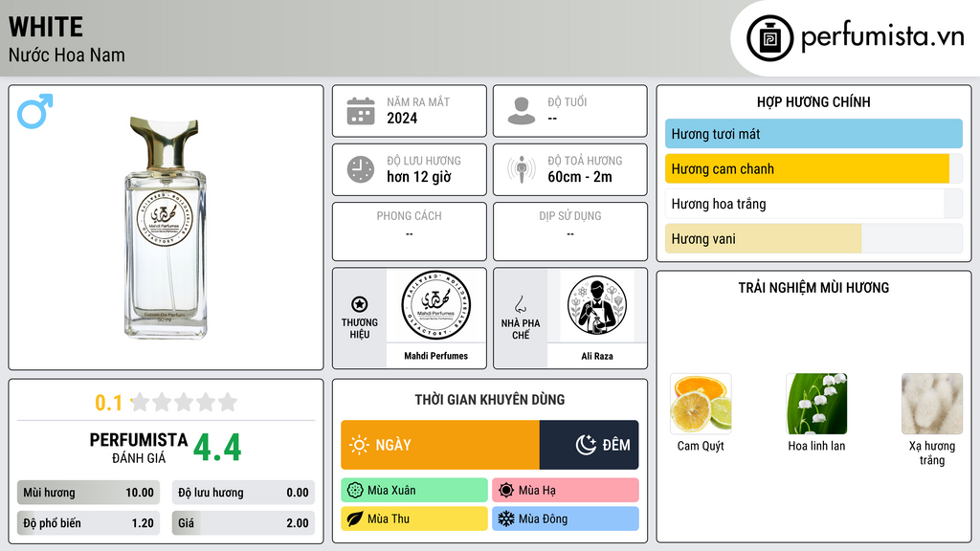Viewport: 980px width, 551px height.
Task: Click the Hợp hương chính heading
Action: click(813, 101)
